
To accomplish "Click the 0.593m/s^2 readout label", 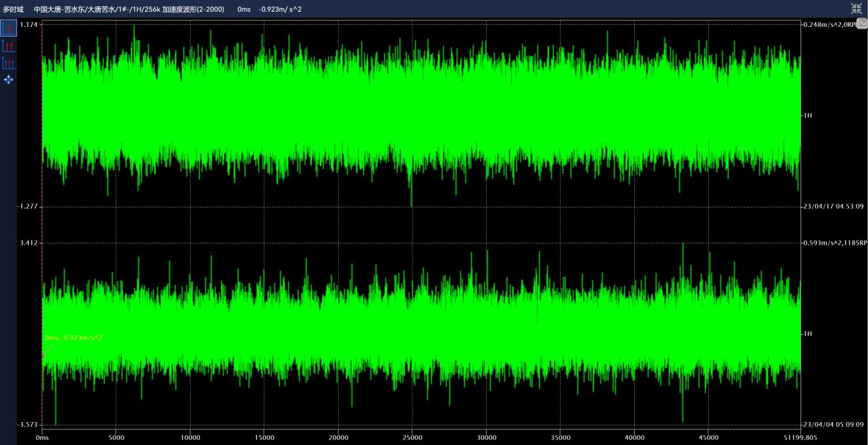I will tap(835, 243).
